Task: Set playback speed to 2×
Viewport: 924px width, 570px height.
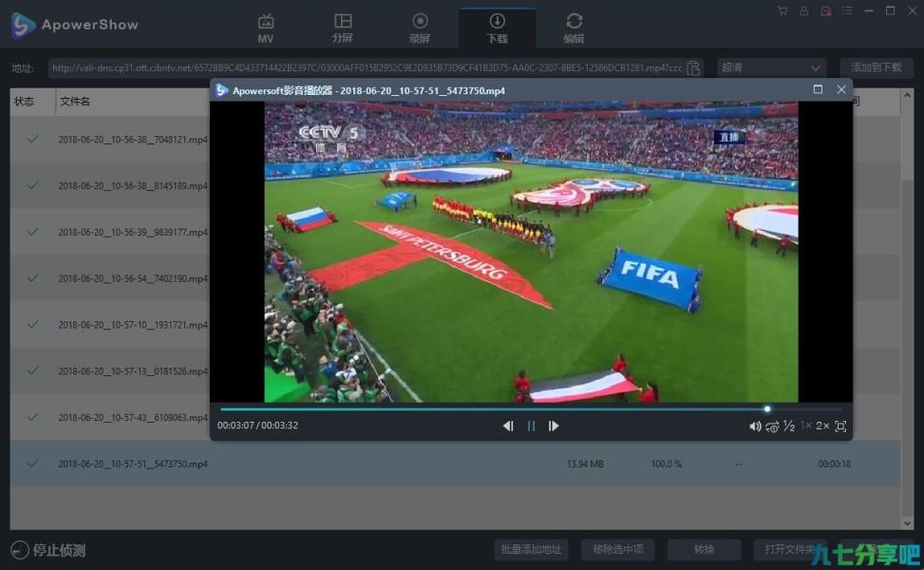Action: point(822,426)
